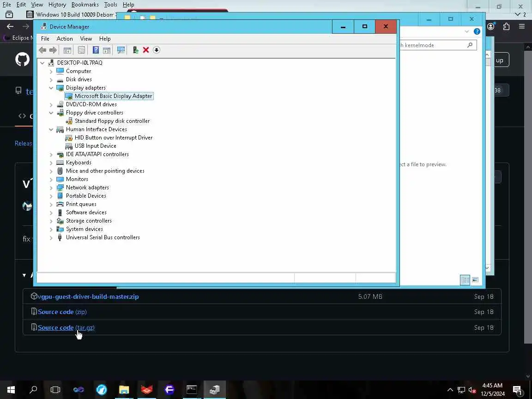The width and height of the screenshot is (532, 399).
Task: Open the Action menu in Device Manager
Action: (x=65, y=39)
